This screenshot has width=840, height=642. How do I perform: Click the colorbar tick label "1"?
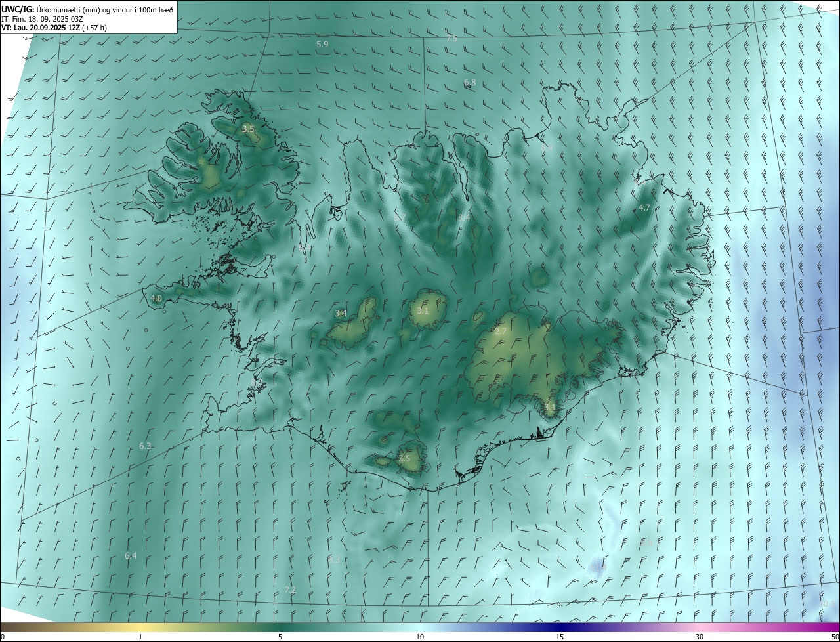pos(140,637)
